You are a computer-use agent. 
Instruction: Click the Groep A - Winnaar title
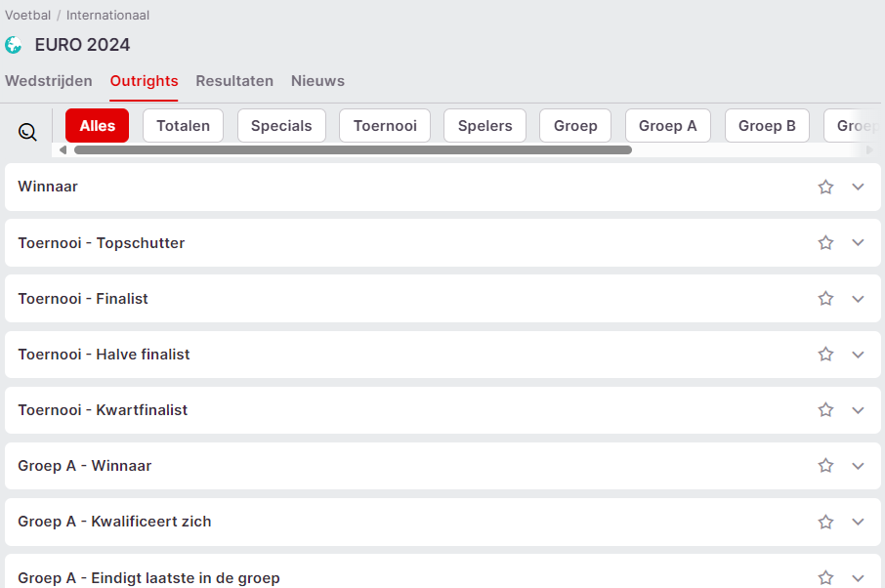pyautogui.click(x=85, y=466)
